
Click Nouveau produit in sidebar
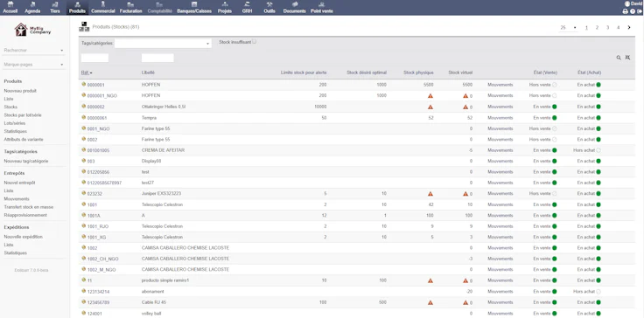20,91
